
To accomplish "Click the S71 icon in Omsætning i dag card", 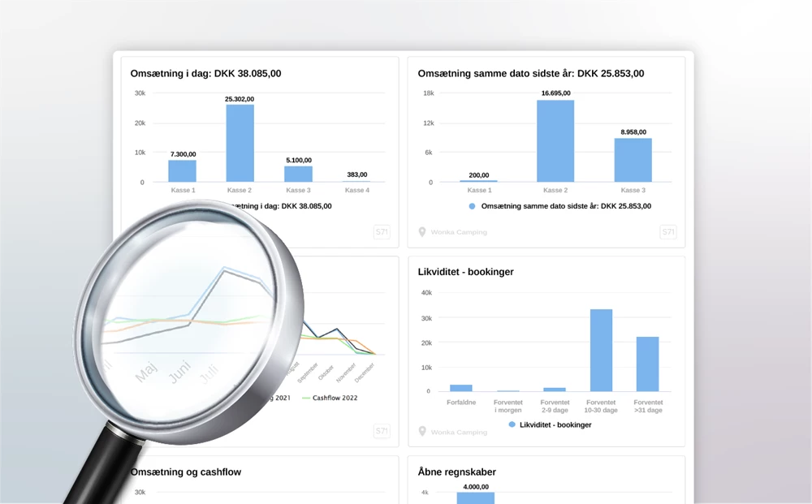I will (382, 232).
